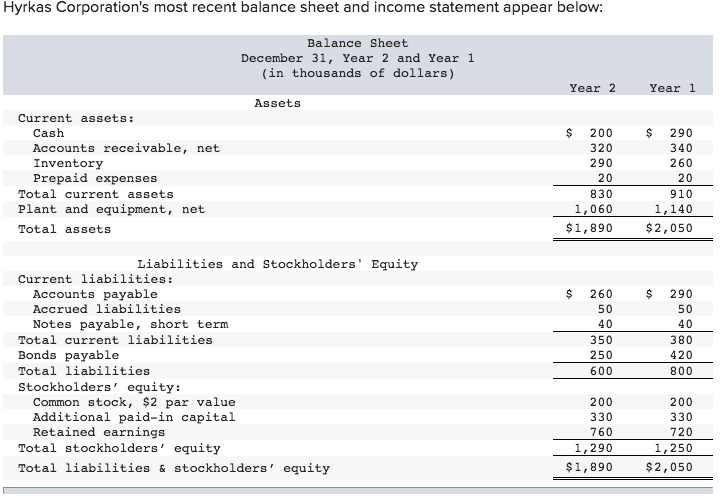725x497 pixels.
Task: Click the 'Current assets:' label
Action: [76, 118]
